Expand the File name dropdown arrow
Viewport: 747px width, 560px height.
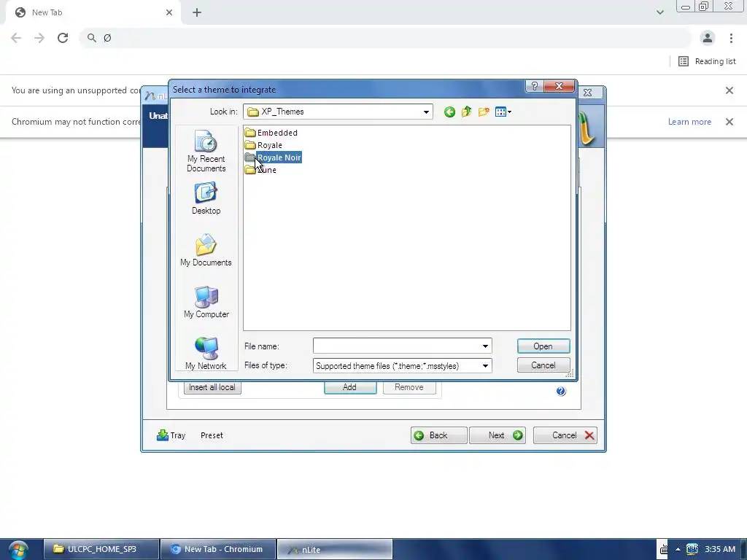tap(485, 346)
